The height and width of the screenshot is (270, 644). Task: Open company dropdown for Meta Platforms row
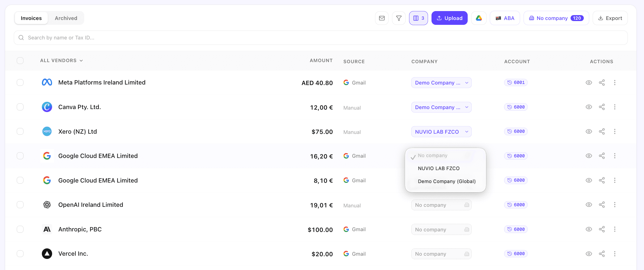pos(441,83)
